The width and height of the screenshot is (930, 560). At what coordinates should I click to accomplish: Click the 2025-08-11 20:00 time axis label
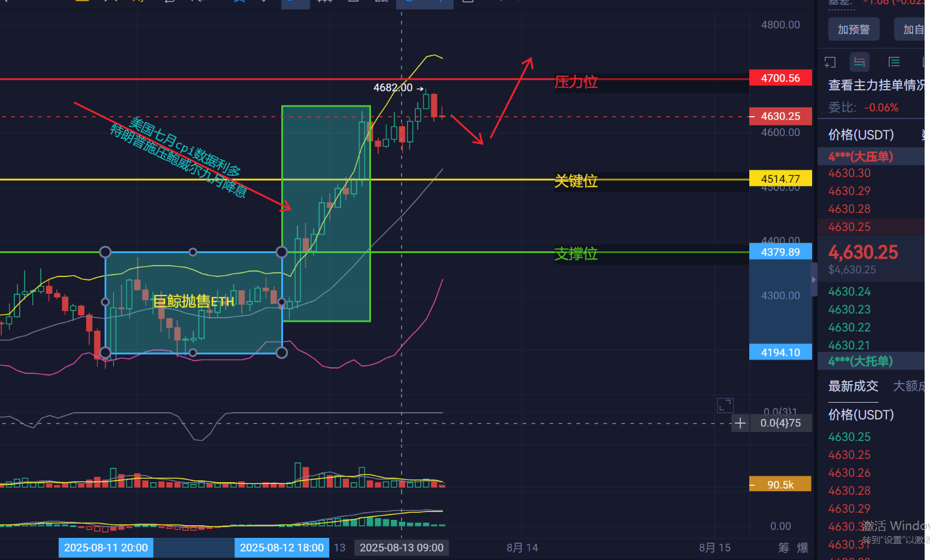(x=106, y=547)
